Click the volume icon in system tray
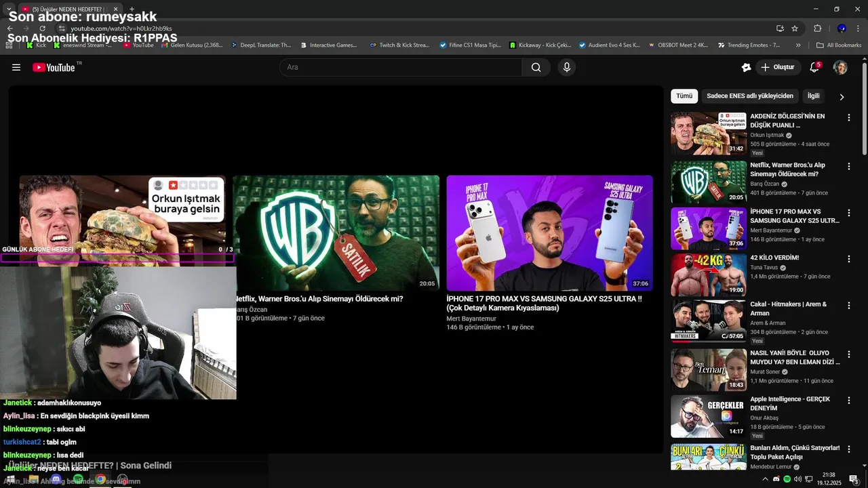868x488 pixels. click(798, 479)
